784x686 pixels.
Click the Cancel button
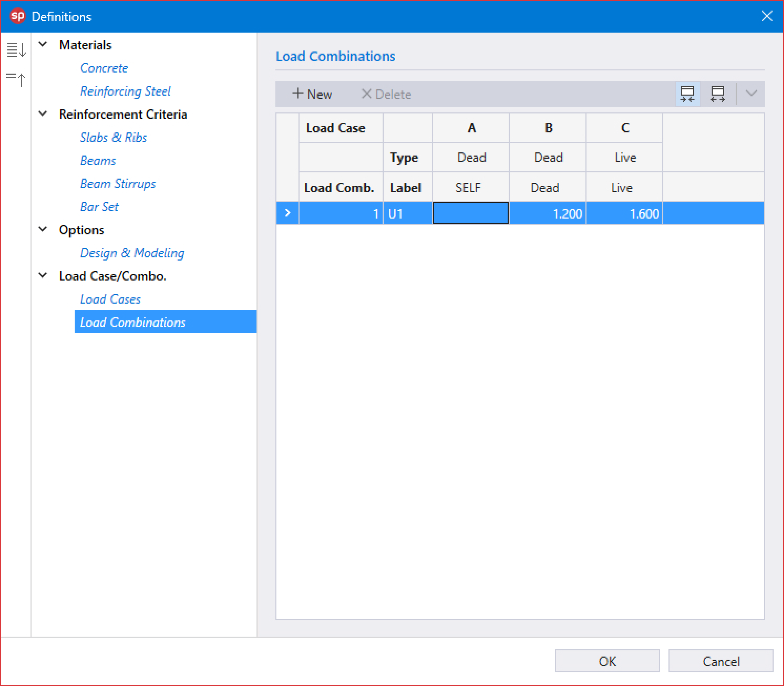[720, 661]
